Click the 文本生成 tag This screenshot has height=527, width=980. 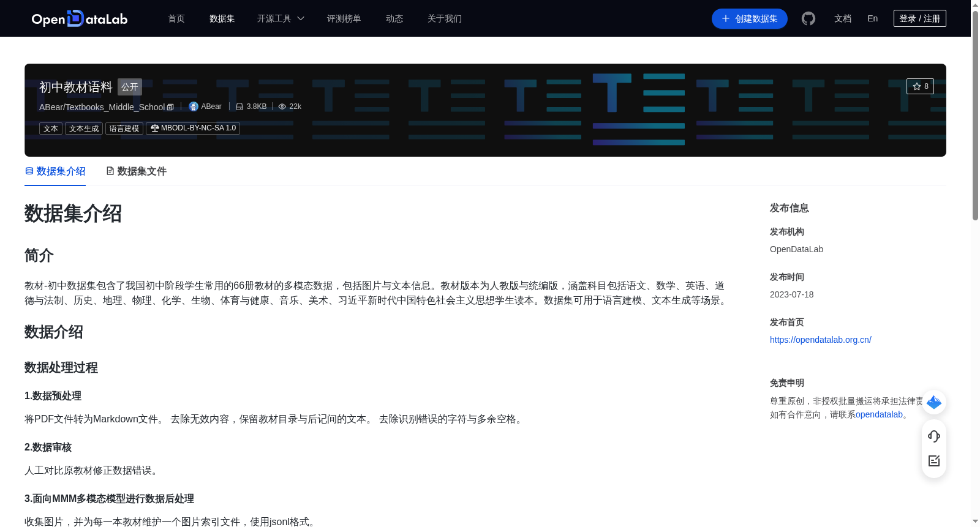(84, 129)
